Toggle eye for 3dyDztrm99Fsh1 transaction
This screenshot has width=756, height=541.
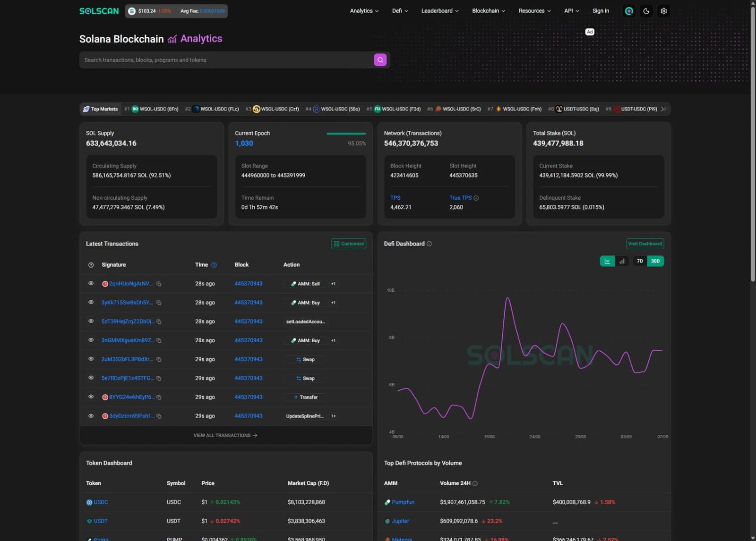91,415
